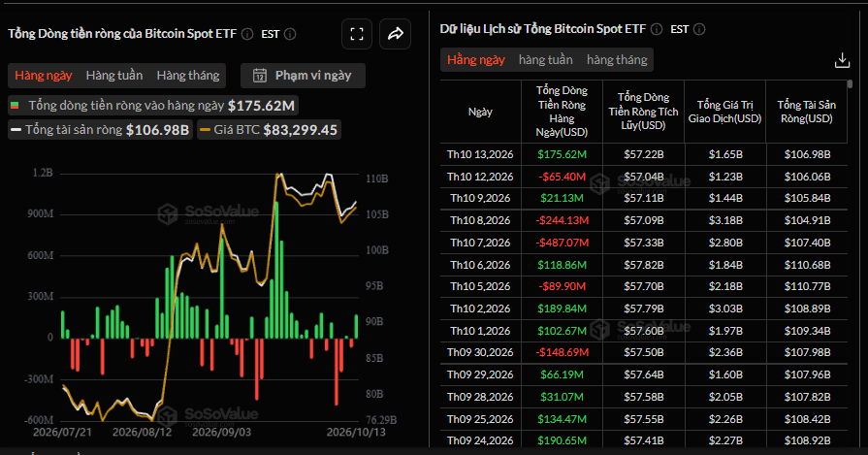Screen dimensions: 868x455
Task: Click chart x-axis label 2026/08/12
Action: pos(143,432)
